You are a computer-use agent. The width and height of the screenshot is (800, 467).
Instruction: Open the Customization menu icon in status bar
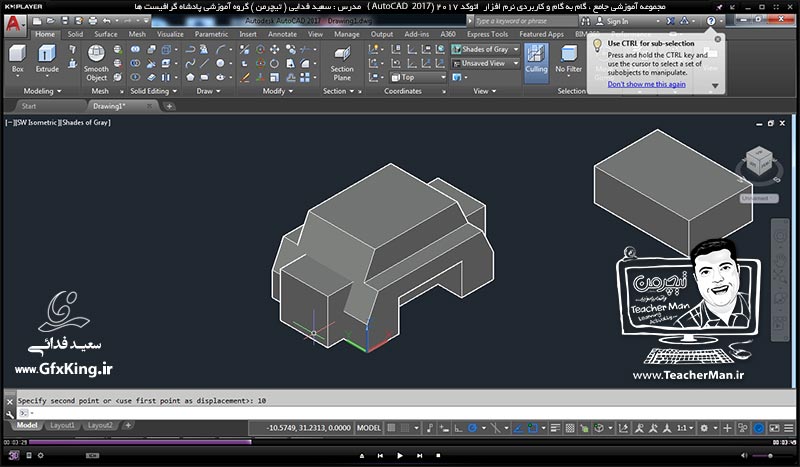pos(789,428)
